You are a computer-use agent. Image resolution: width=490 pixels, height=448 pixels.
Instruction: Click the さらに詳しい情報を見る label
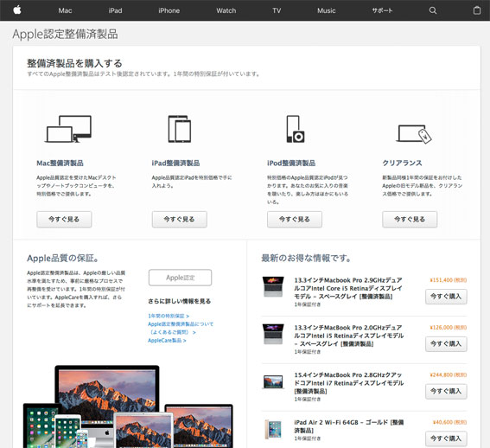click(180, 301)
